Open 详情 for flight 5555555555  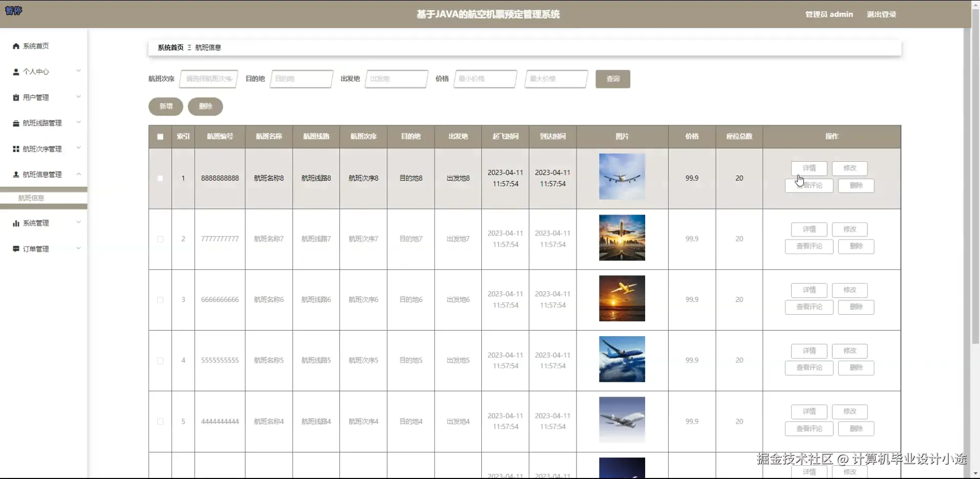809,351
